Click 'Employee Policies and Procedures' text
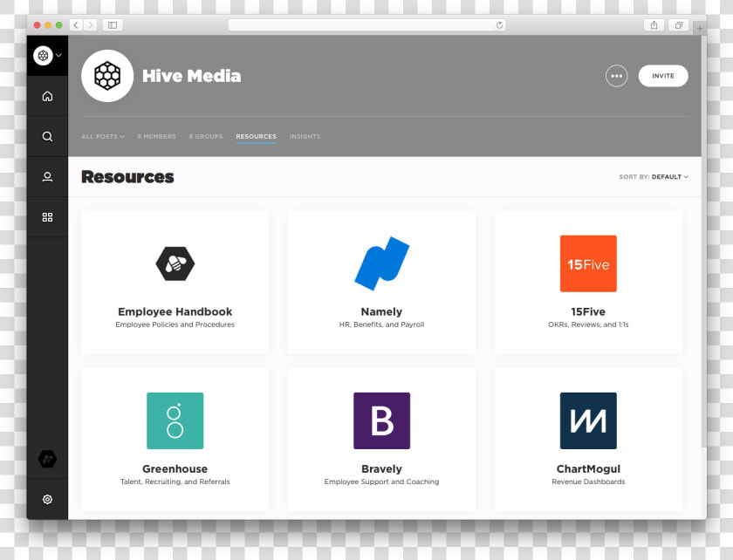733x560 pixels. [175, 324]
